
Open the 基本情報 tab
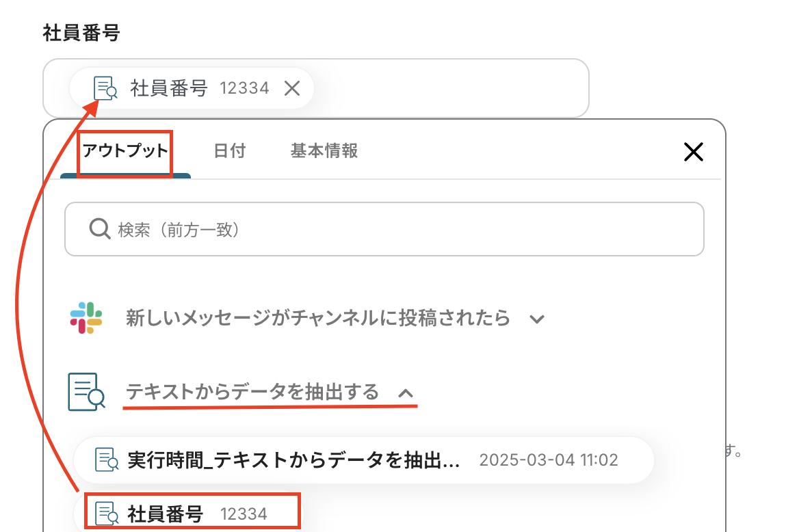click(x=324, y=151)
